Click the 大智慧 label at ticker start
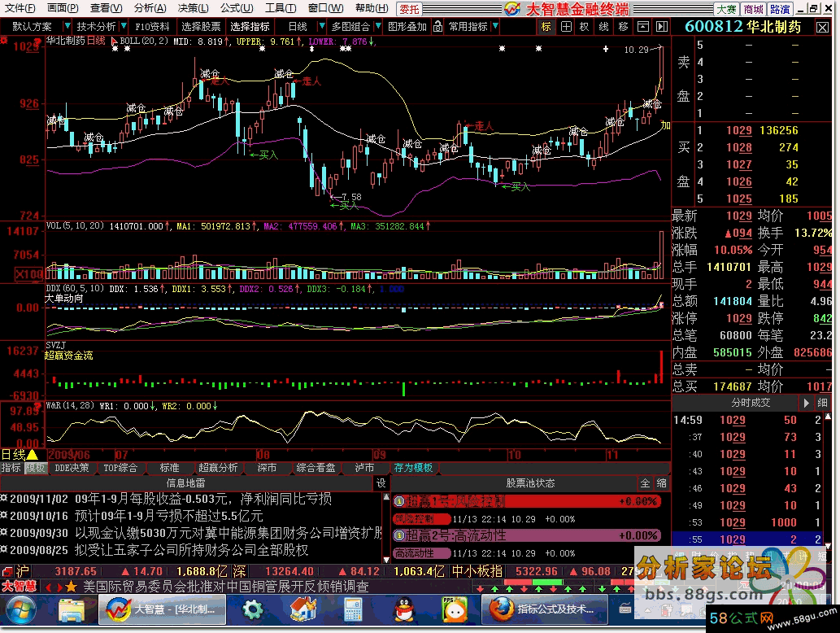 click(x=19, y=586)
